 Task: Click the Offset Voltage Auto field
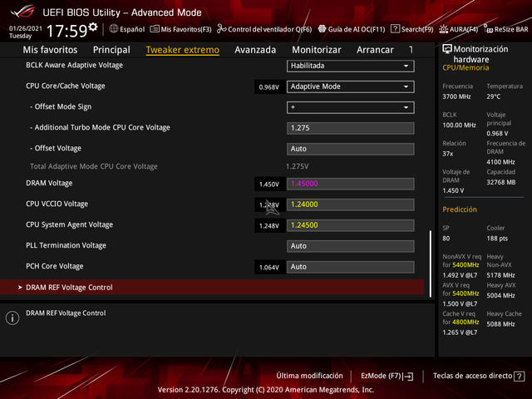(351, 149)
